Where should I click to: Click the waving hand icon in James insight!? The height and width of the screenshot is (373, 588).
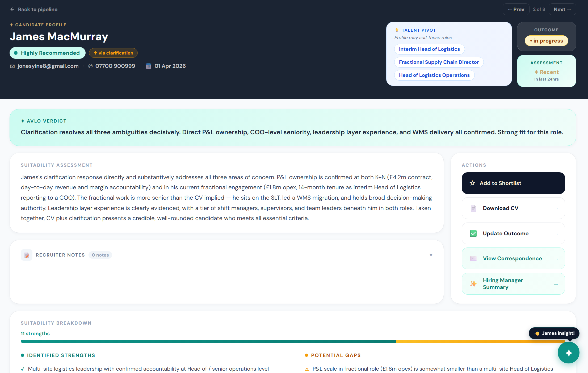point(537,333)
